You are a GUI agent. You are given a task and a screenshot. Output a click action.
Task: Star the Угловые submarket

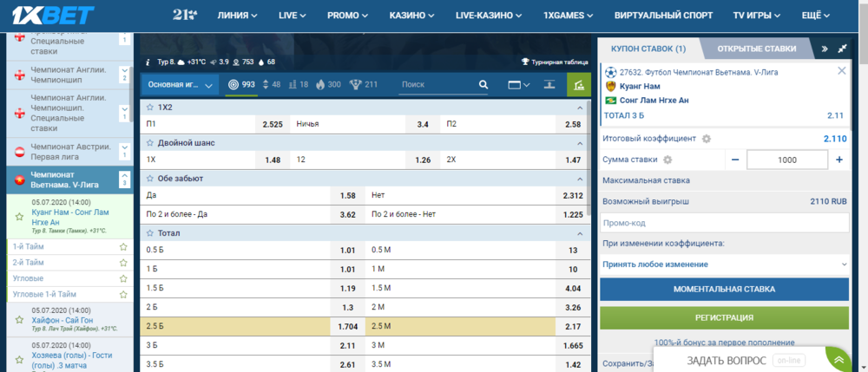(123, 278)
